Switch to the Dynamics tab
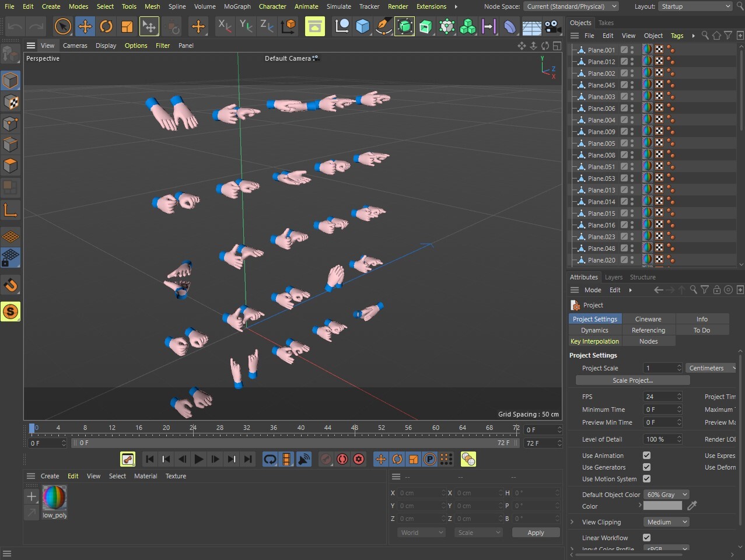This screenshot has height=560, width=745. coord(594,330)
